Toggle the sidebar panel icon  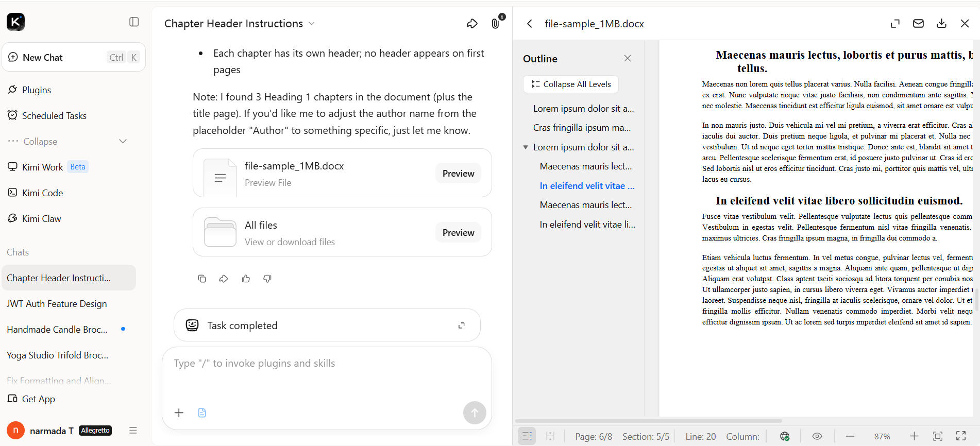pyautogui.click(x=134, y=22)
